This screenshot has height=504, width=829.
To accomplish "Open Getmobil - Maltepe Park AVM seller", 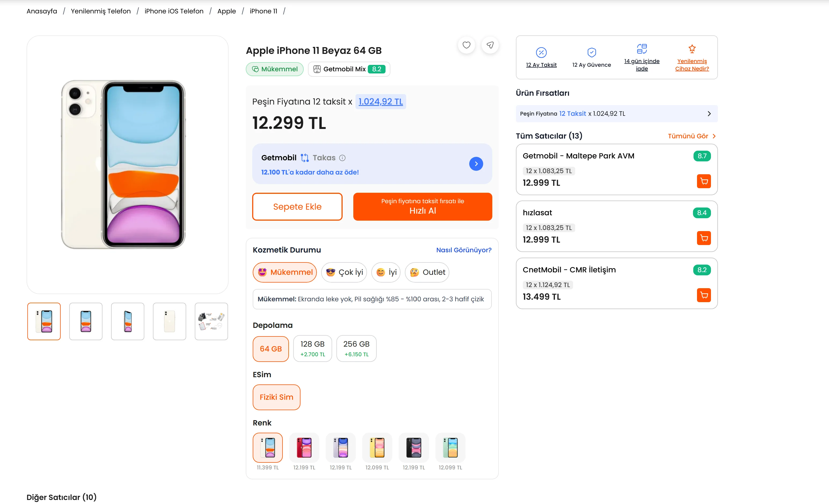I will 578,156.
